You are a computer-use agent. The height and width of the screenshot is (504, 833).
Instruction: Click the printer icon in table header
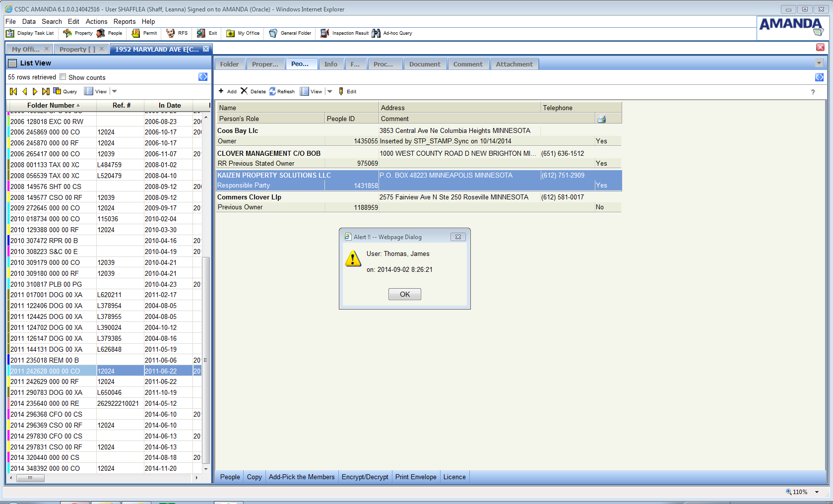pyautogui.click(x=601, y=119)
